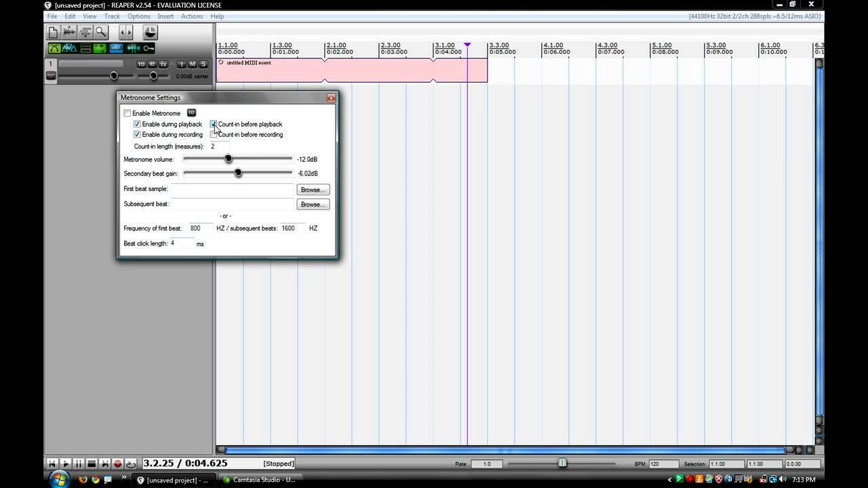Viewport: 868px width, 488px height.
Task: Open the Edit menu
Action: tap(71, 16)
